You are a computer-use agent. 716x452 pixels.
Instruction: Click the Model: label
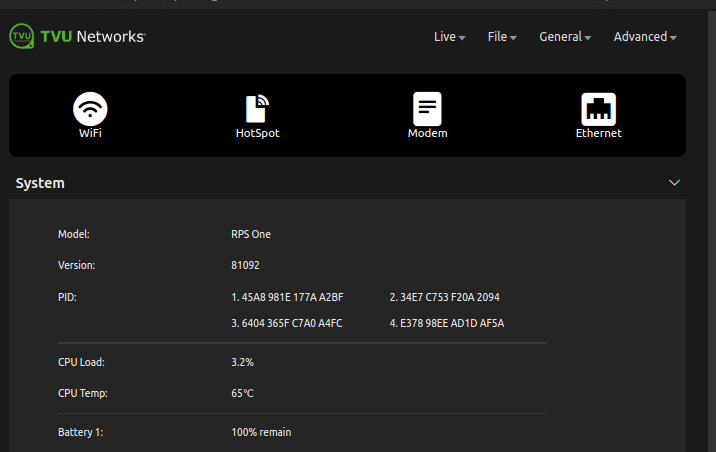pyautogui.click(x=74, y=234)
